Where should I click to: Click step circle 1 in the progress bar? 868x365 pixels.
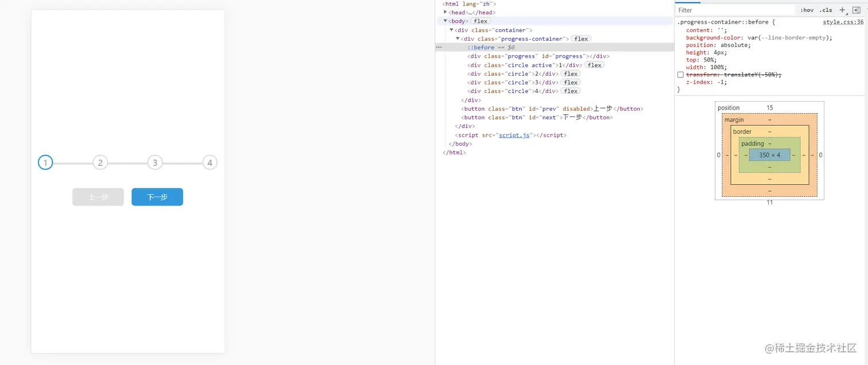45,162
